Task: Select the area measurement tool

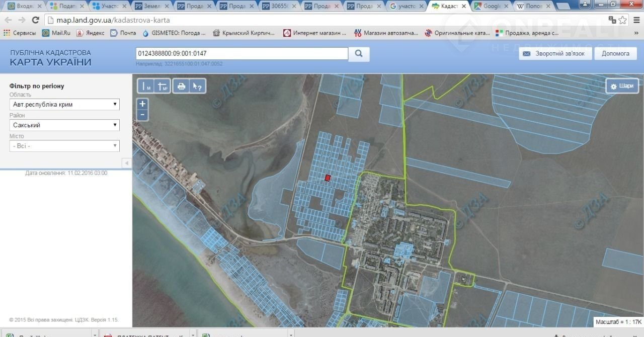Action: (x=163, y=87)
